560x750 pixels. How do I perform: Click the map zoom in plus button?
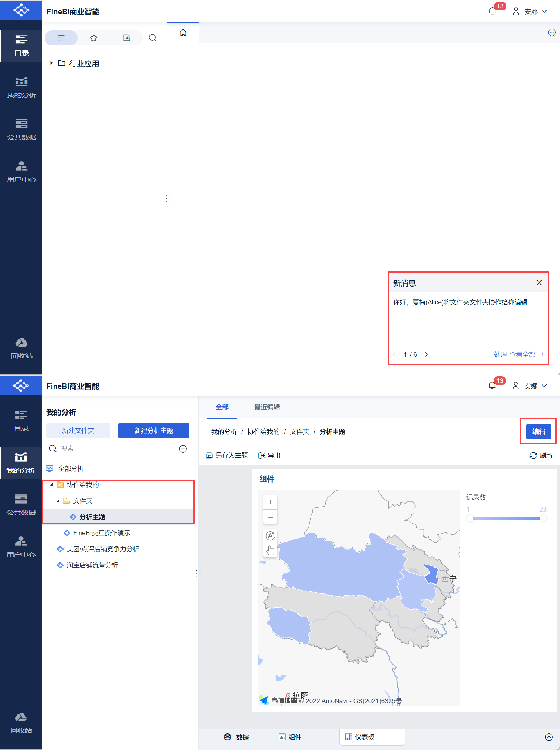tap(270, 502)
